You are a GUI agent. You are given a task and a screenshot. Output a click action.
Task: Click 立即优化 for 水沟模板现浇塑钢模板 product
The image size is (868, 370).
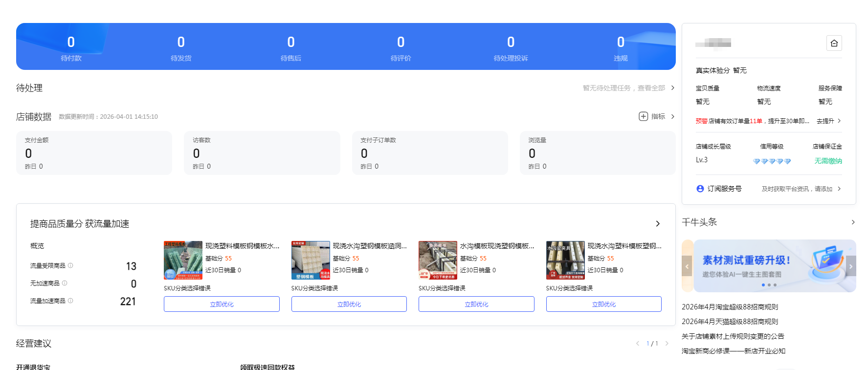point(476,304)
